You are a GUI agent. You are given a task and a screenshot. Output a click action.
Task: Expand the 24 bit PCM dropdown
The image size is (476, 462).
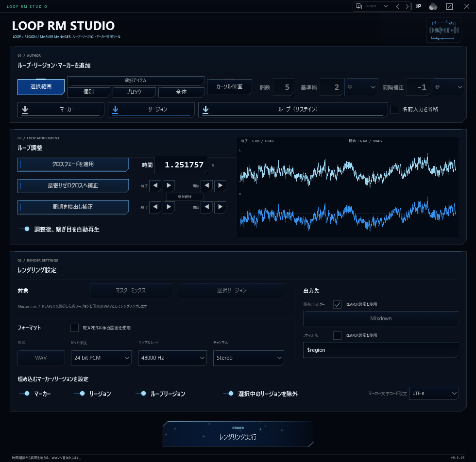[101, 358]
